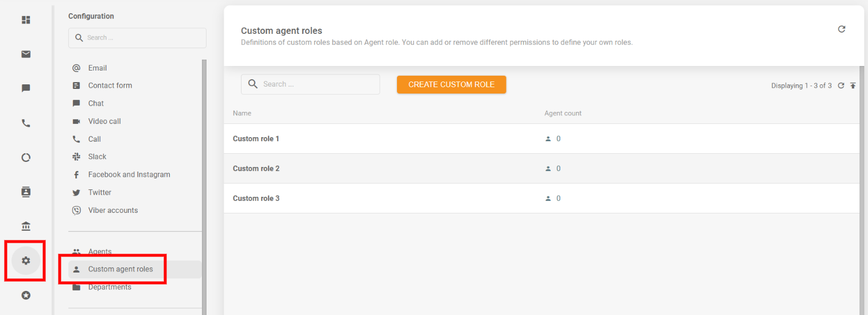Open the configuration gear icon
The height and width of the screenshot is (315, 868).
click(x=26, y=260)
